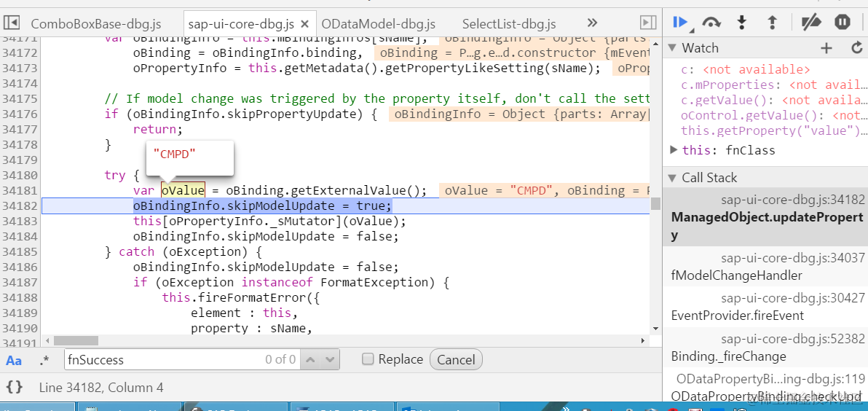
Task: Step out of current function
Action: pos(772,22)
